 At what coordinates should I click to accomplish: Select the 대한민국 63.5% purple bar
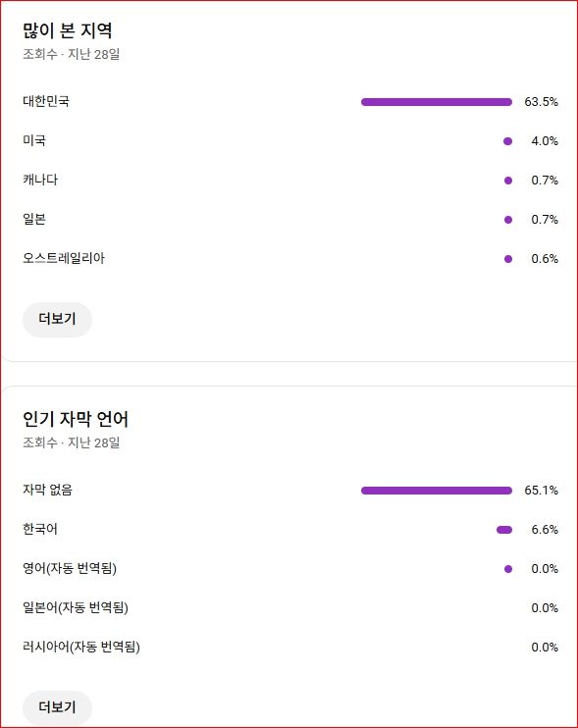coord(437,102)
